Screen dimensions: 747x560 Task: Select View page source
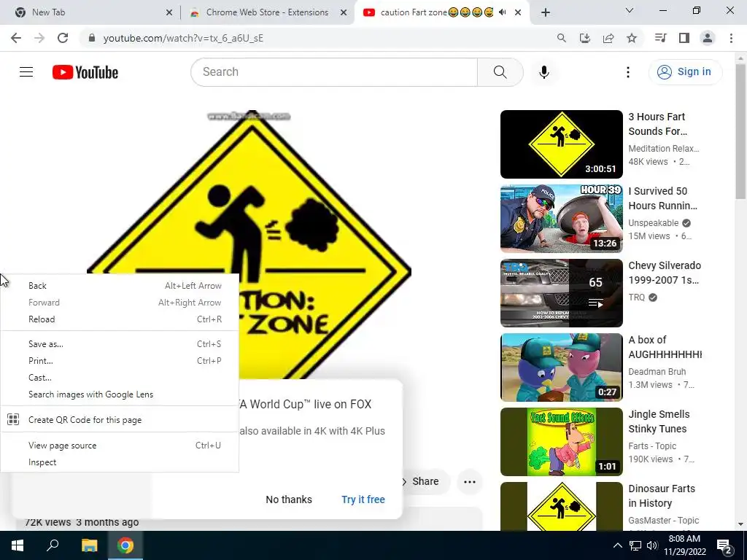120,446
